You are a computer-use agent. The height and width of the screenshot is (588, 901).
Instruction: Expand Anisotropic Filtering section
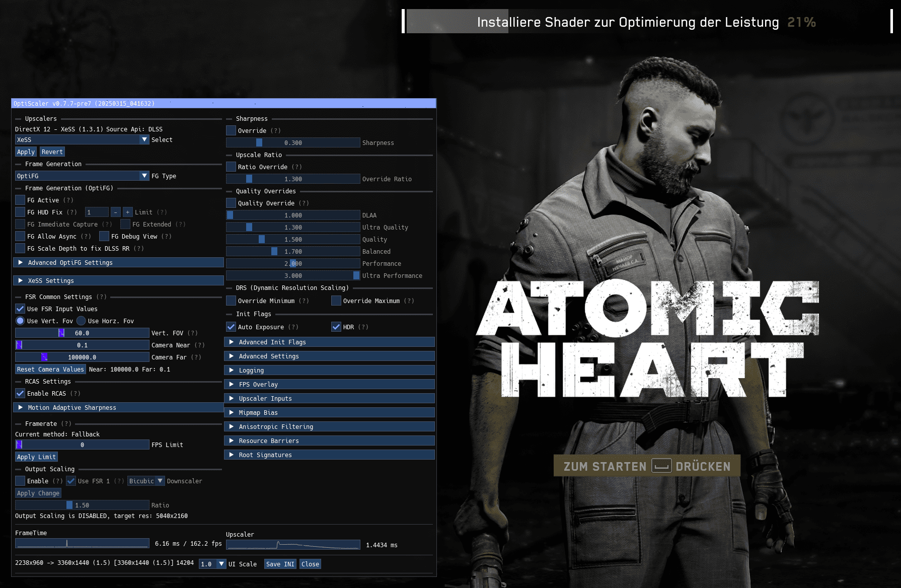[x=329, y=427]
